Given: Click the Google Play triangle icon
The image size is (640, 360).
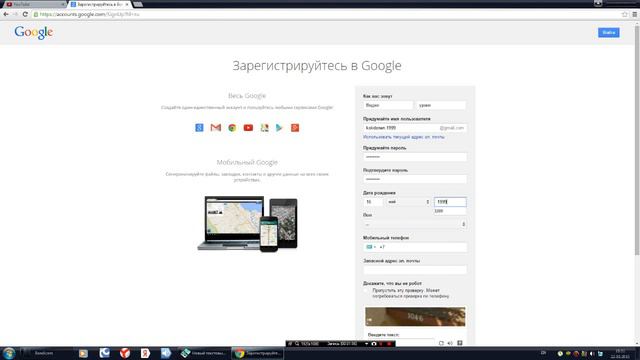Looking at the screenshot, I should tap(279, 128).
